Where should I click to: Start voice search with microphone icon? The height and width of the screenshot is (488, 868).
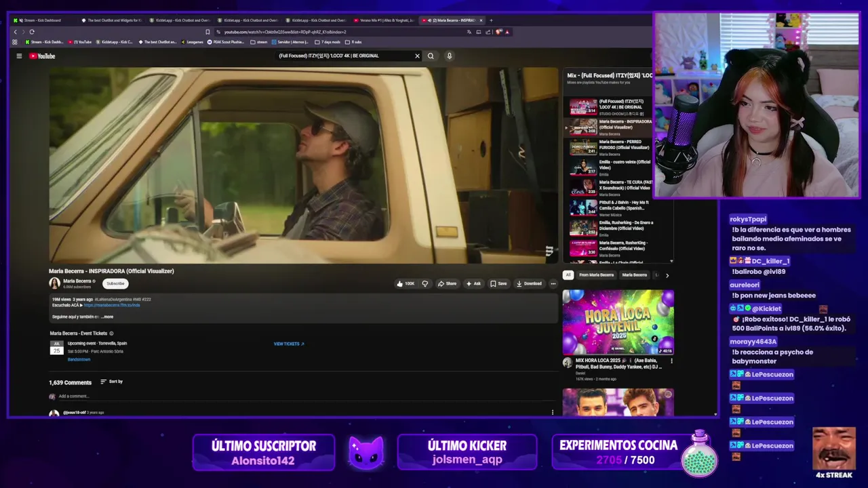point(449,56)
